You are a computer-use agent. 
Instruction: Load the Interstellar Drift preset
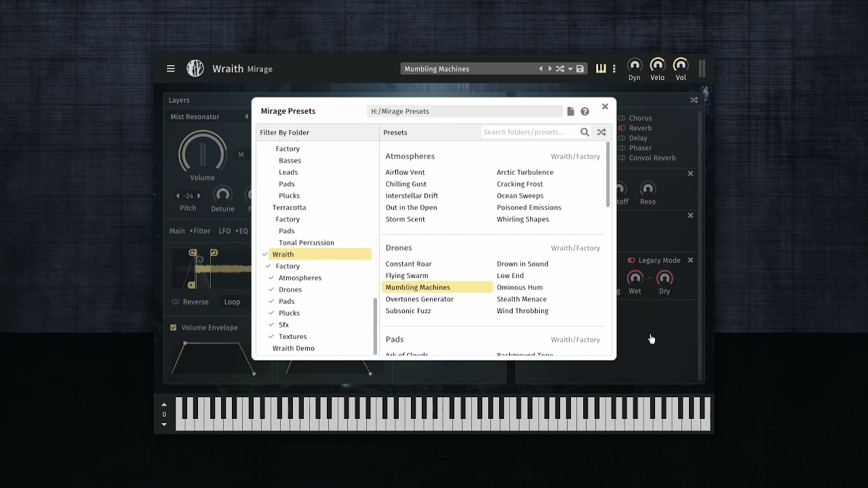[x=412, y=196]
